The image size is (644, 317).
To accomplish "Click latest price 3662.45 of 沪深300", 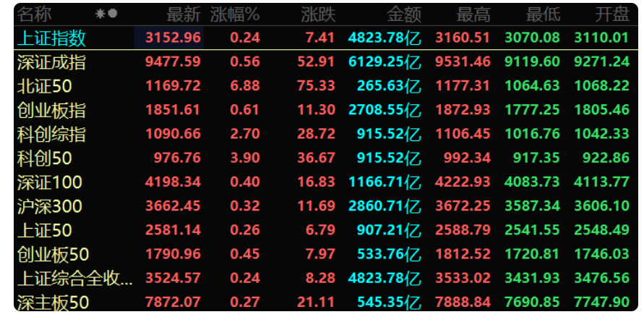I will pyautogui.click(x=173, y=206).
